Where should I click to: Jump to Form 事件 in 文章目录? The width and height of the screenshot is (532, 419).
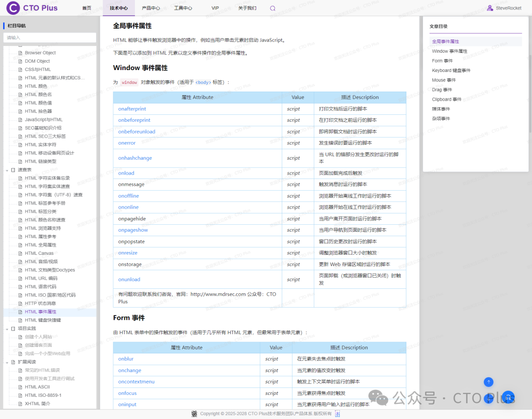(x=442, y=61)
